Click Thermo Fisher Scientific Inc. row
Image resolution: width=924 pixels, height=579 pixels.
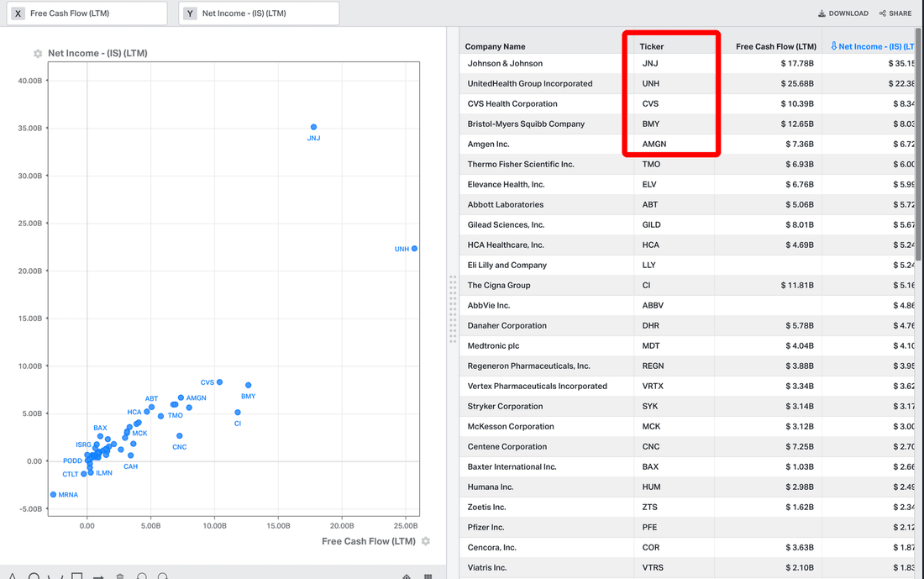687,165
